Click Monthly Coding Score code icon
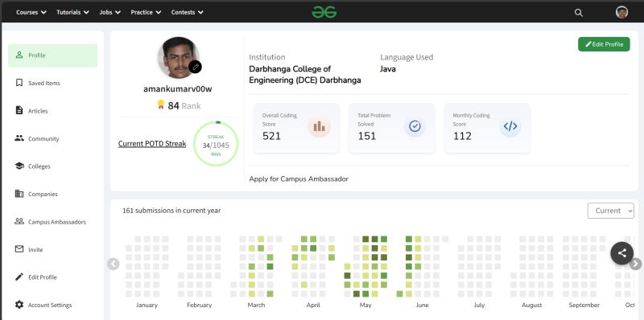Image resolution: width=644 pixels, height=320 pixels. pyautogui.click(x=510, y=126)
